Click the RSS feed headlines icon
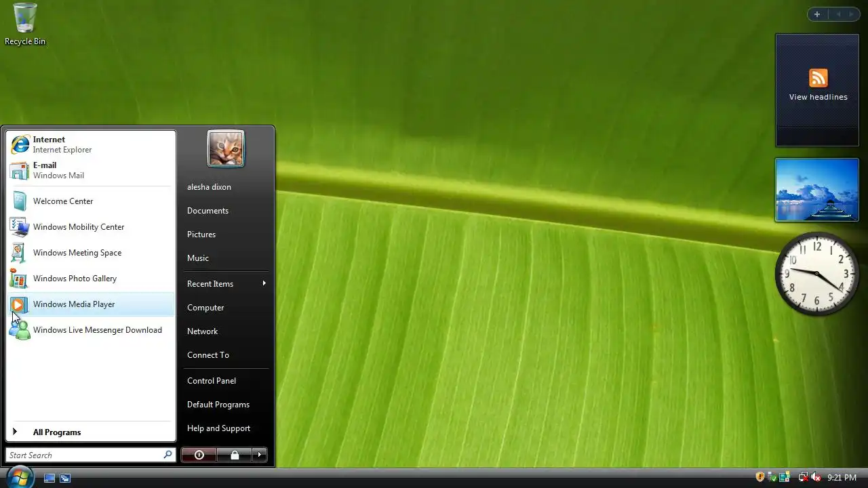The image size is (868, 488). [818, 78]
